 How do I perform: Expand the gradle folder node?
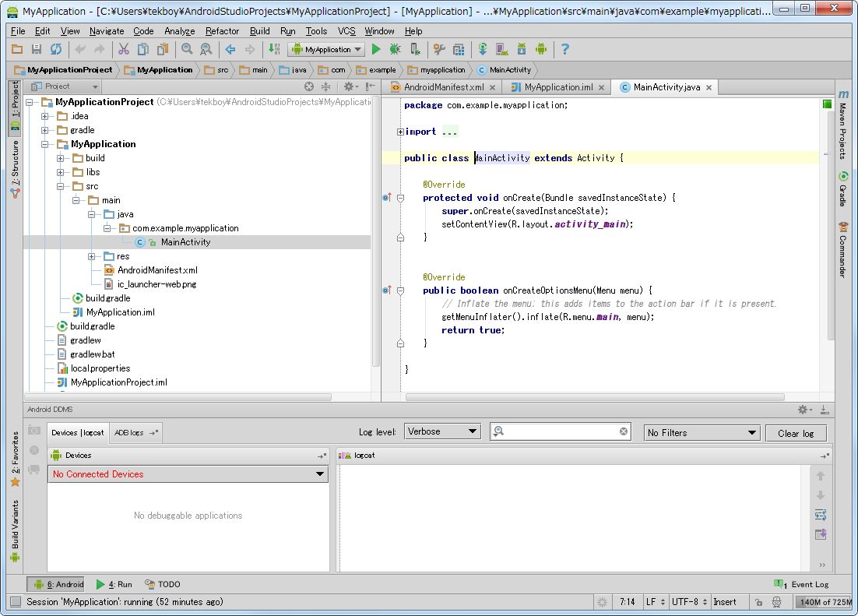[x=45, y=130]
